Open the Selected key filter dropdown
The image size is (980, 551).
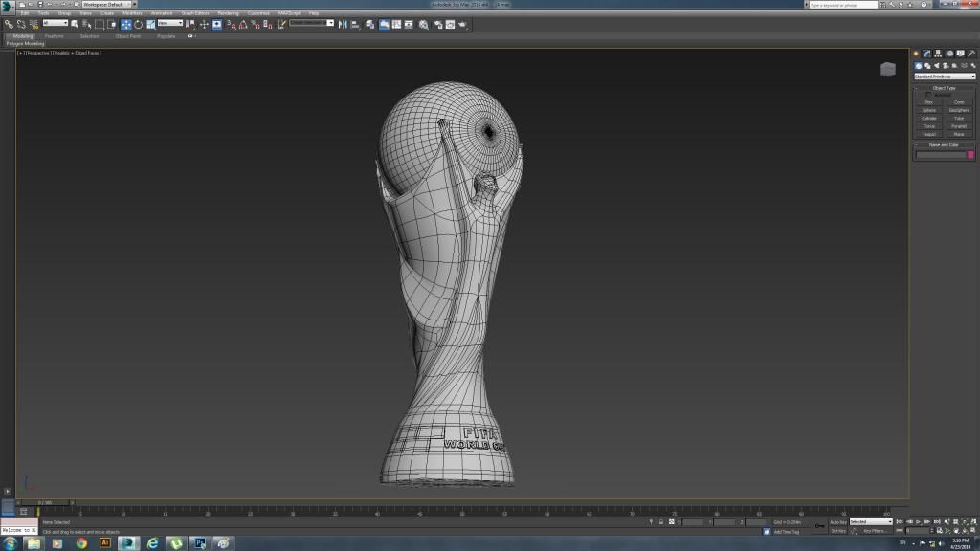(871, 521)
